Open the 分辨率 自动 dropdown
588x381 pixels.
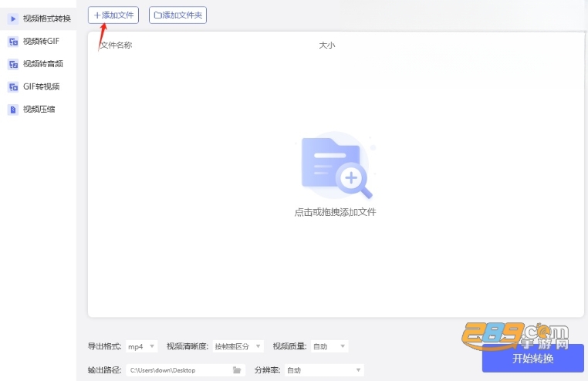pos(324,370)
